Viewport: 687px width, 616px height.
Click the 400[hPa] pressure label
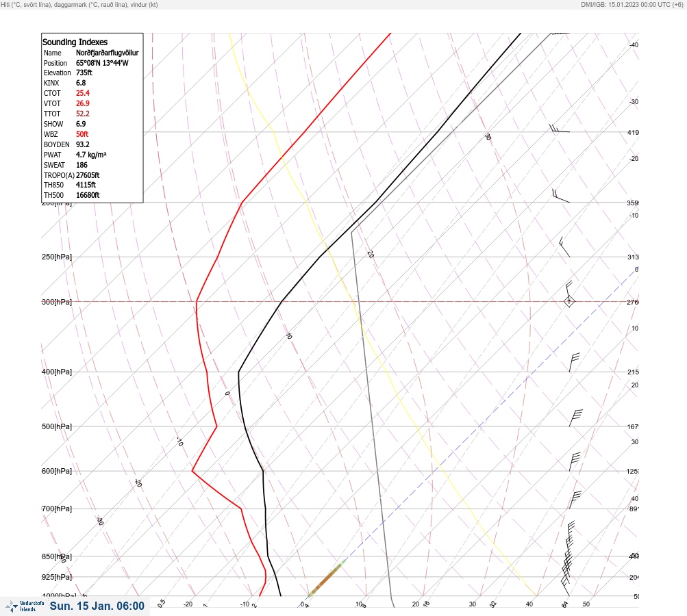[x=57, y=372]
